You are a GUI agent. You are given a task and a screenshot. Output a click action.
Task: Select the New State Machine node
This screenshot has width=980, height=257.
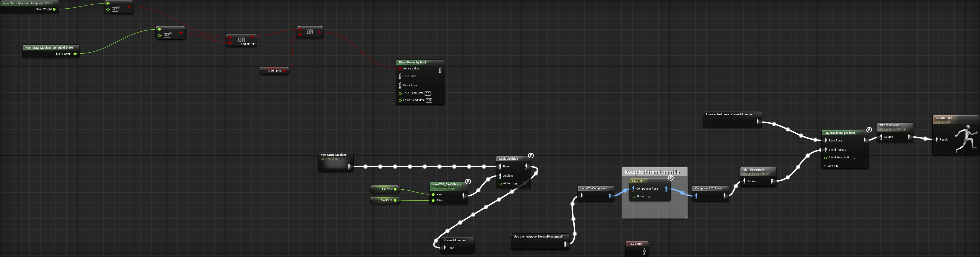click(334, 155)
